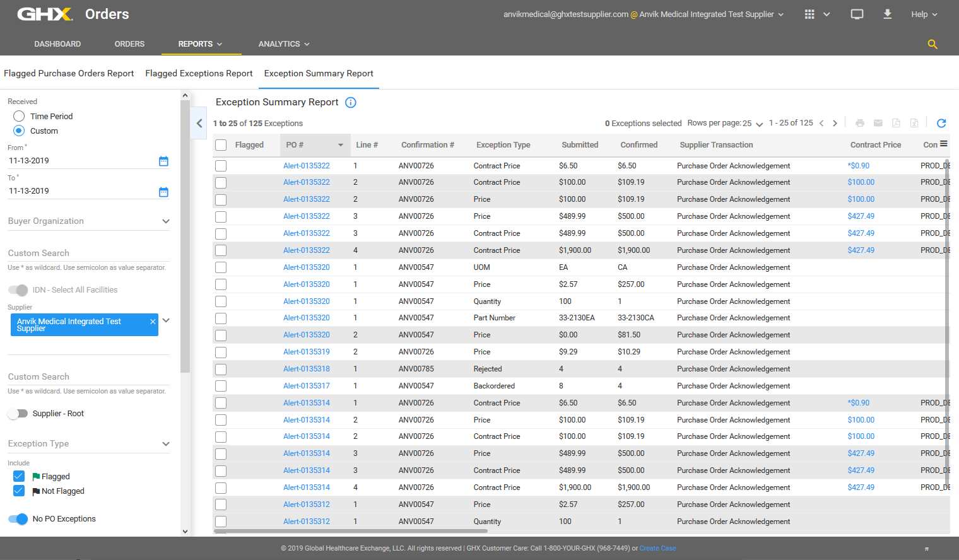Export the report to PDF
The height and width of the screenshot is (560, 959).
click(x=896, y=123)
